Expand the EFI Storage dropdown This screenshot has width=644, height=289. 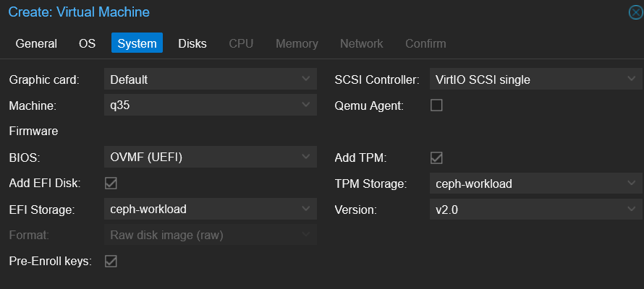tap(305, 210)
